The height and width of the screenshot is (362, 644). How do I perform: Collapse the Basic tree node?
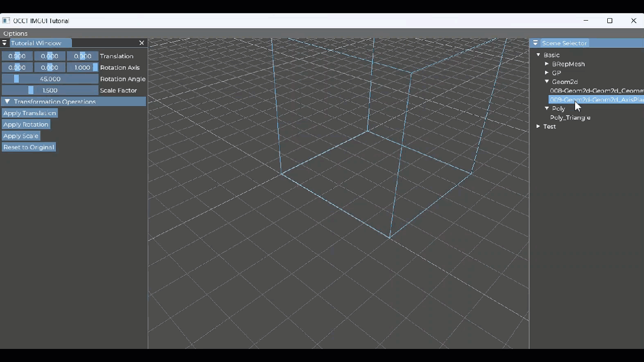pyautogui.click(x=538, y=55)
